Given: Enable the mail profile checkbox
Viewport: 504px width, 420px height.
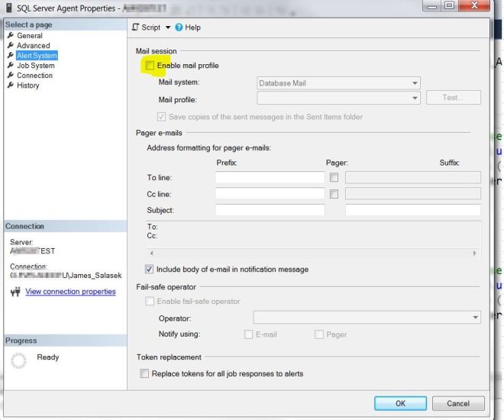Looking at the screenshot, I should (150, 66).
